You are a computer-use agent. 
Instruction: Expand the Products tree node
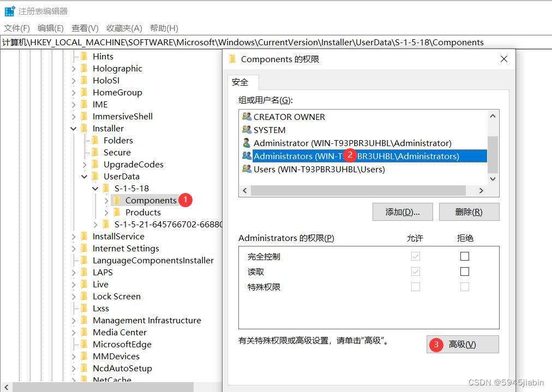coord(108,212)
